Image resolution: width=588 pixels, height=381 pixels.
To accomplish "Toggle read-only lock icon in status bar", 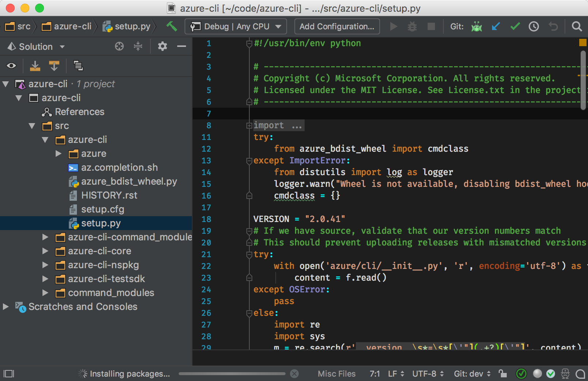I will 503,374.
